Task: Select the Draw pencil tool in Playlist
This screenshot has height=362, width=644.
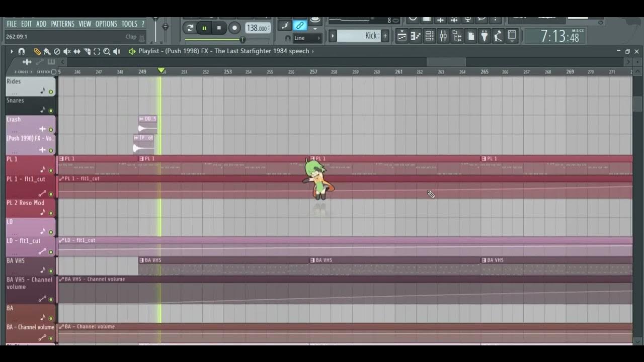Action: 37,51
